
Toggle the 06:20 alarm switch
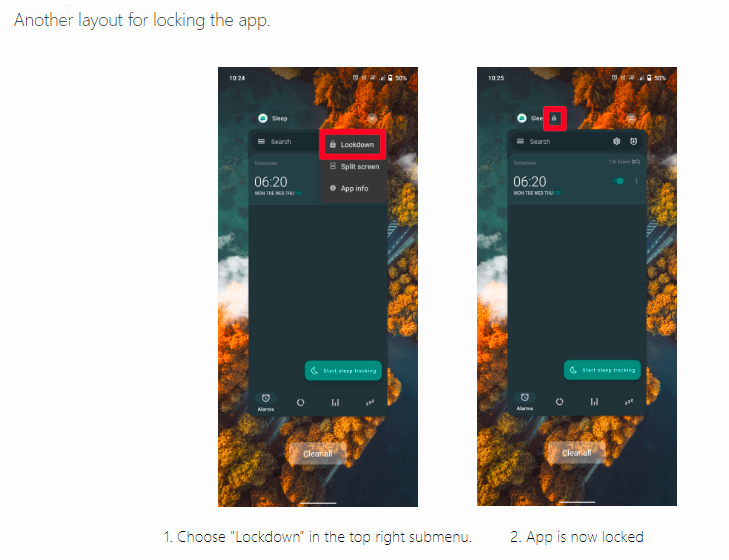(x=618, y=181)
